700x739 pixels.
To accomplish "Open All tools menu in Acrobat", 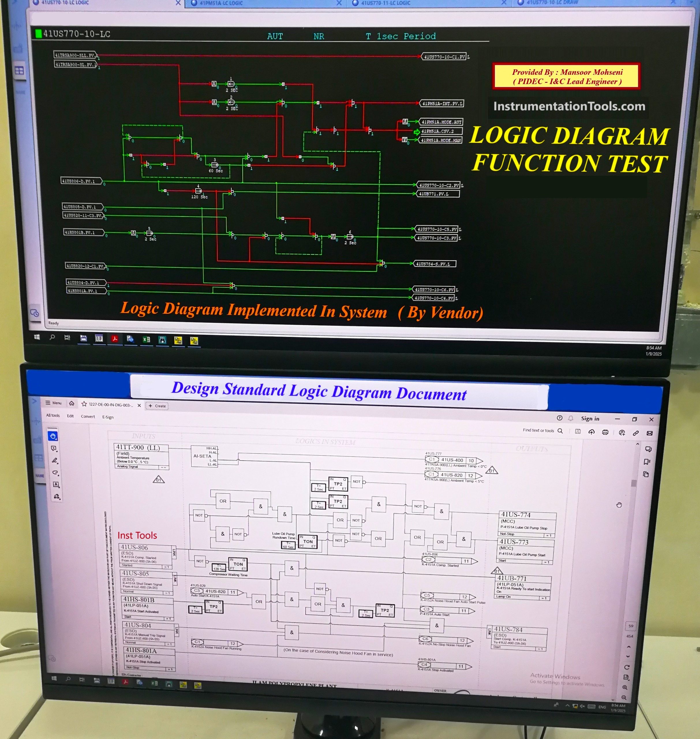I will 53,415.
